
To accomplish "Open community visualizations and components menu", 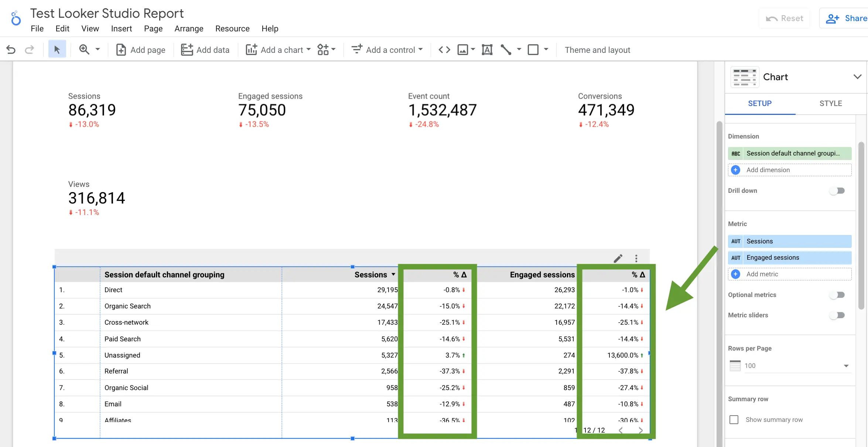I will click(x=326, y=50).
